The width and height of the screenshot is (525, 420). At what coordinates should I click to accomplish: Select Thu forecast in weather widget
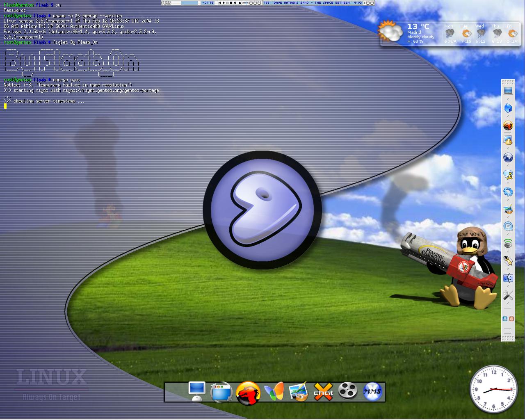(x=497, y=33)
